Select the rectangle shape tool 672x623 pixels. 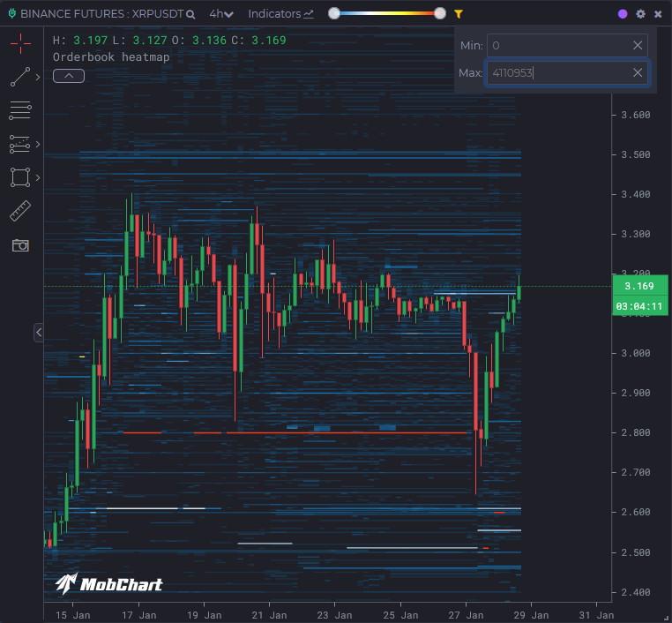pyautogui.click(x=20, y=177)
